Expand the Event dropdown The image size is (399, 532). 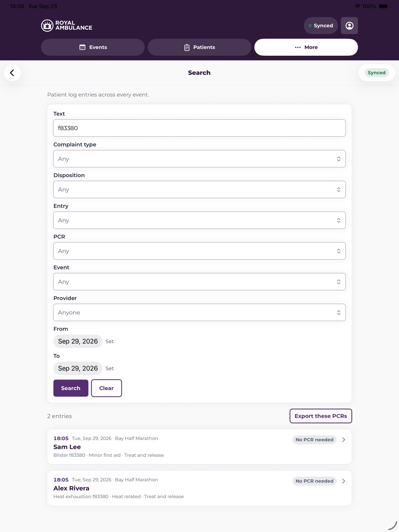199,282
